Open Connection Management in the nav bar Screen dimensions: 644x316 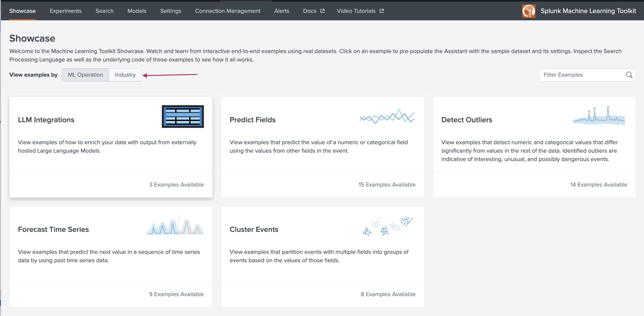[x=228, y=11]
